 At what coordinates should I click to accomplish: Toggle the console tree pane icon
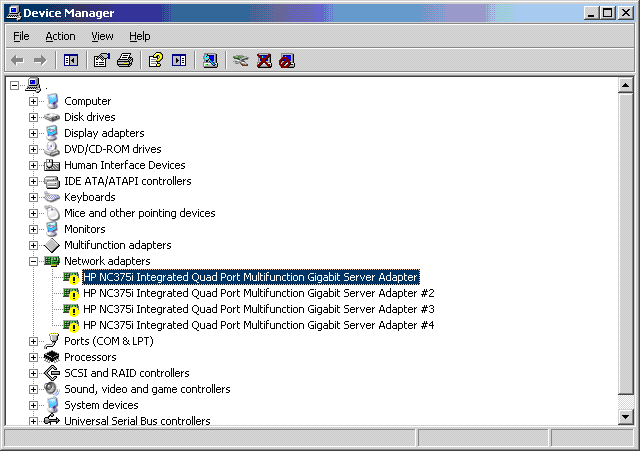[71, 61]
